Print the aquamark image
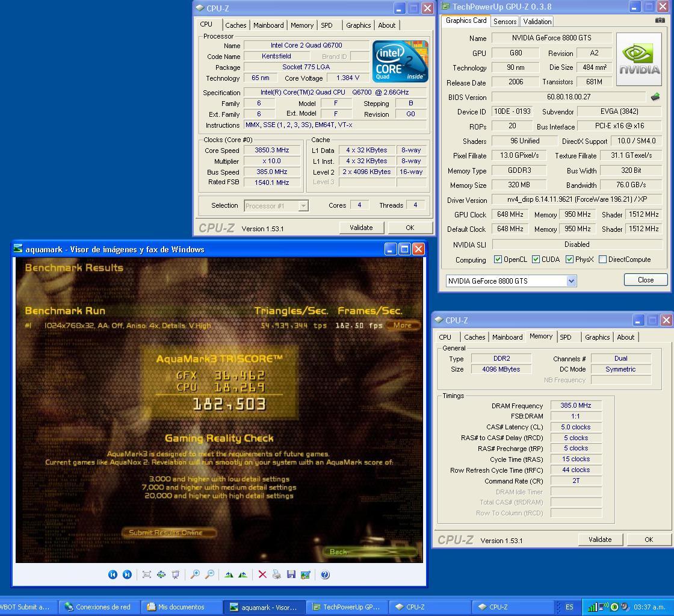The width and height of the screenshot is (674, 616). (x=277, y=574)
